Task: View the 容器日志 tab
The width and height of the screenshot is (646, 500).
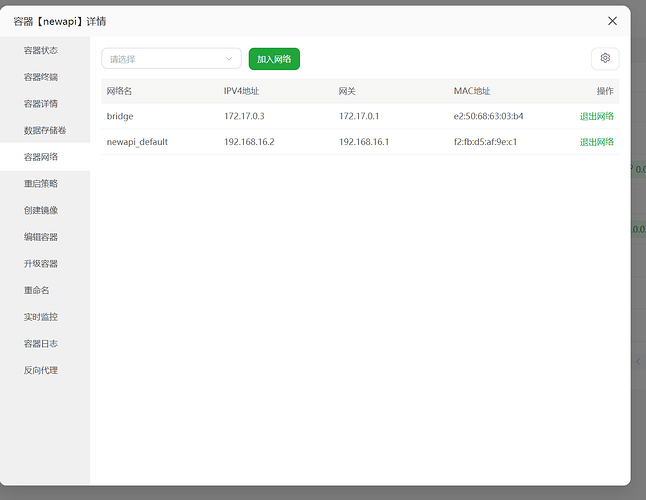Action: pos(45,343)
